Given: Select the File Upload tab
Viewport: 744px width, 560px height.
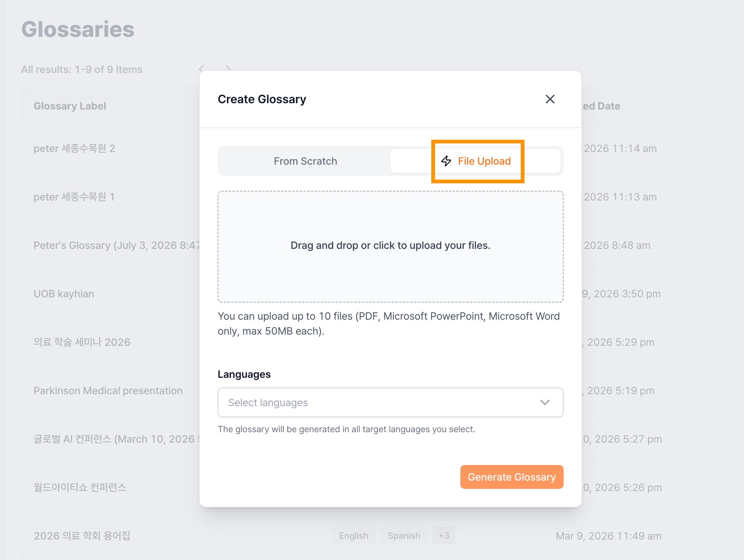Looking at the screenshot, I should tap(475, 161).
